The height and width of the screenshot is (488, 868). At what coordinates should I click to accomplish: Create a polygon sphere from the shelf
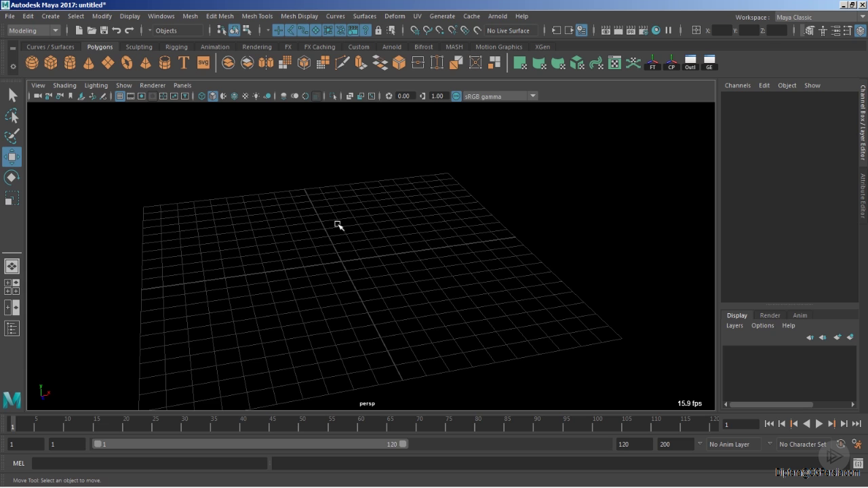32,63
